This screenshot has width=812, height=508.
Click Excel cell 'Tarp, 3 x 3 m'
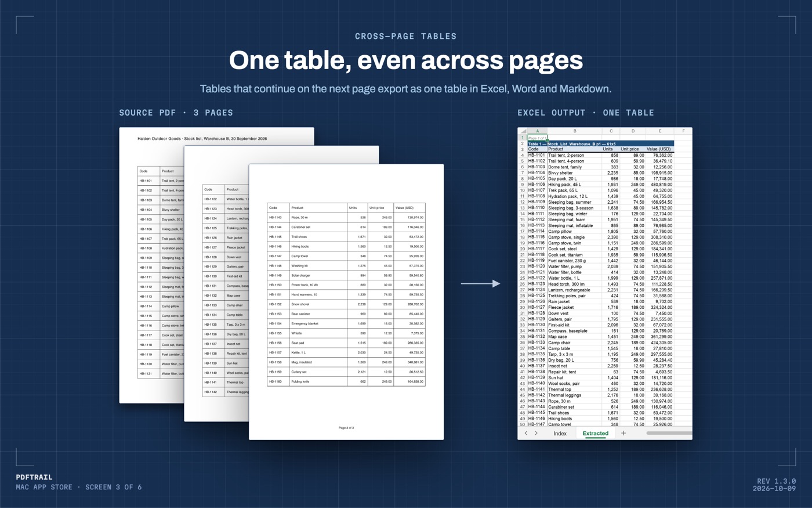pos(574,354)
